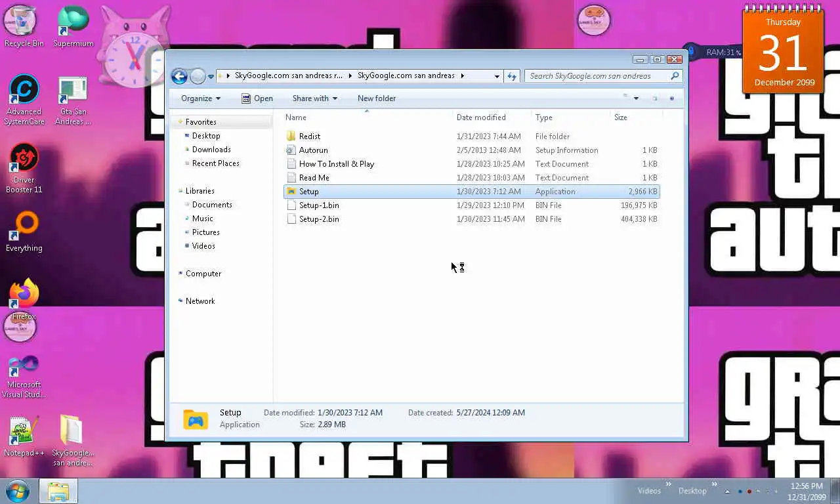Open the Organize menu
The height and width of the screenshot is (504, 840).
pos(201,98)
